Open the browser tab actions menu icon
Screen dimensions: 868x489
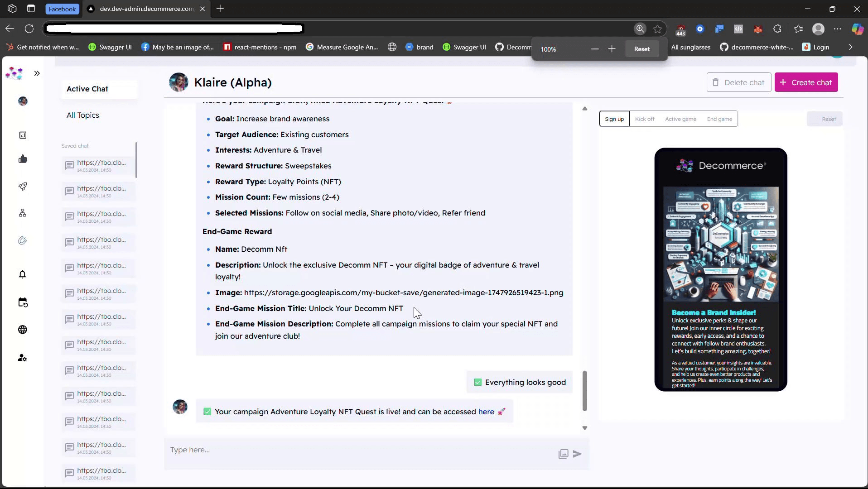point(12,9)
